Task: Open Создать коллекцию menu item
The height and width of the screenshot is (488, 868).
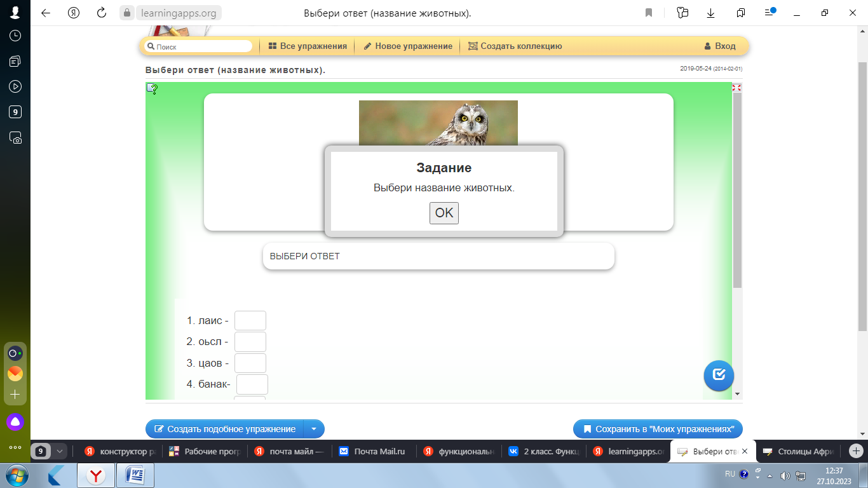Action: coord(515,46)
